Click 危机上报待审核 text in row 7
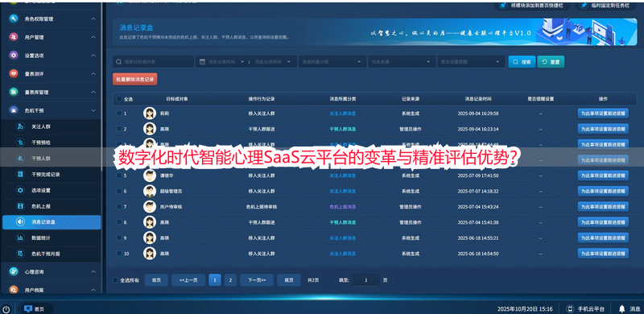The image size is (644, 314). 261,207
